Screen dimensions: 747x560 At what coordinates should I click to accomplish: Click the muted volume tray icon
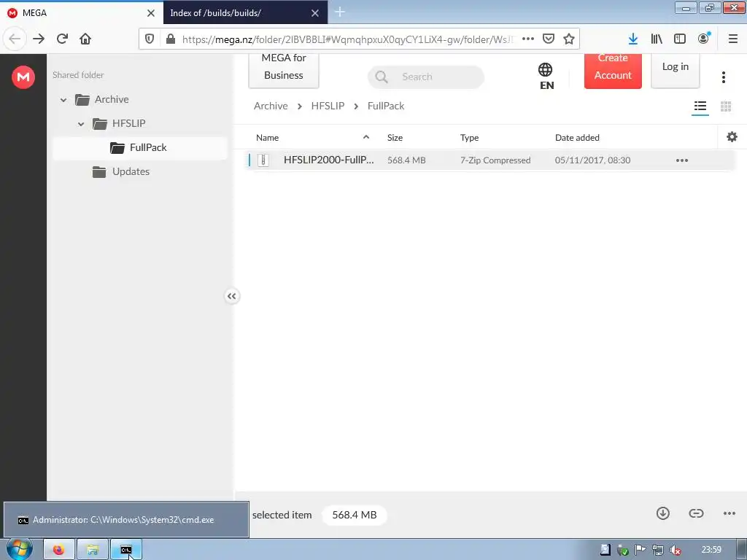pos(675,550)
